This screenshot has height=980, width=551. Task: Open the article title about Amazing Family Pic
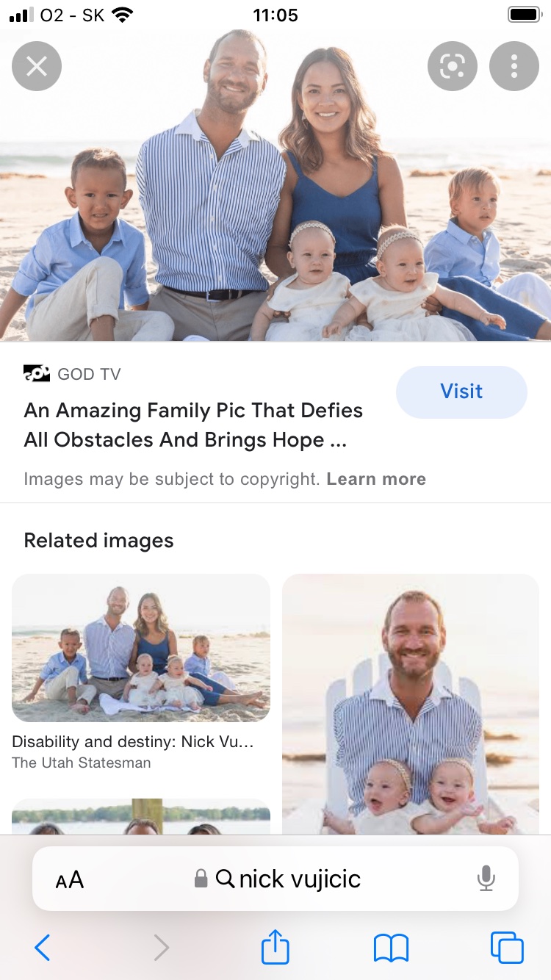tap(193, 425)
